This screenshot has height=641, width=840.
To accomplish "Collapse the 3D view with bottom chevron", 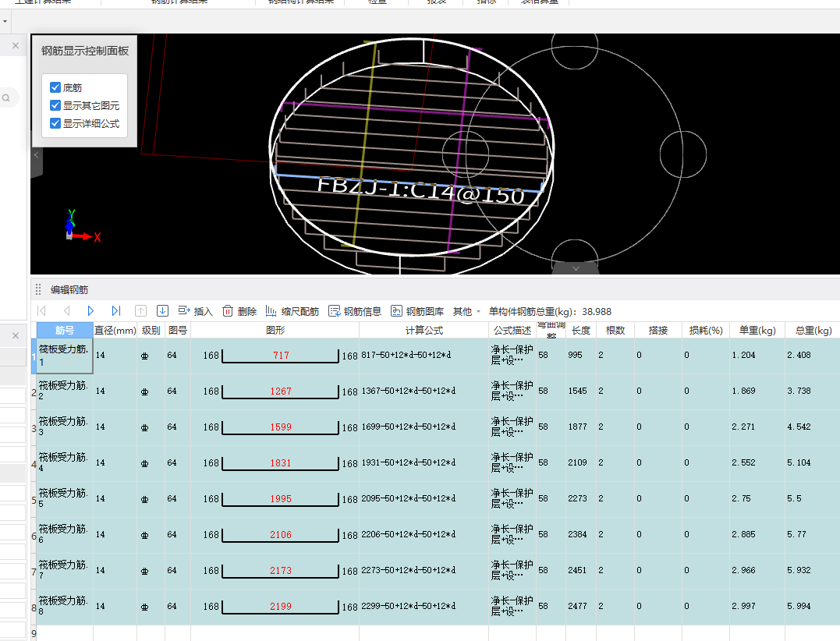I will tap(576, 268).
